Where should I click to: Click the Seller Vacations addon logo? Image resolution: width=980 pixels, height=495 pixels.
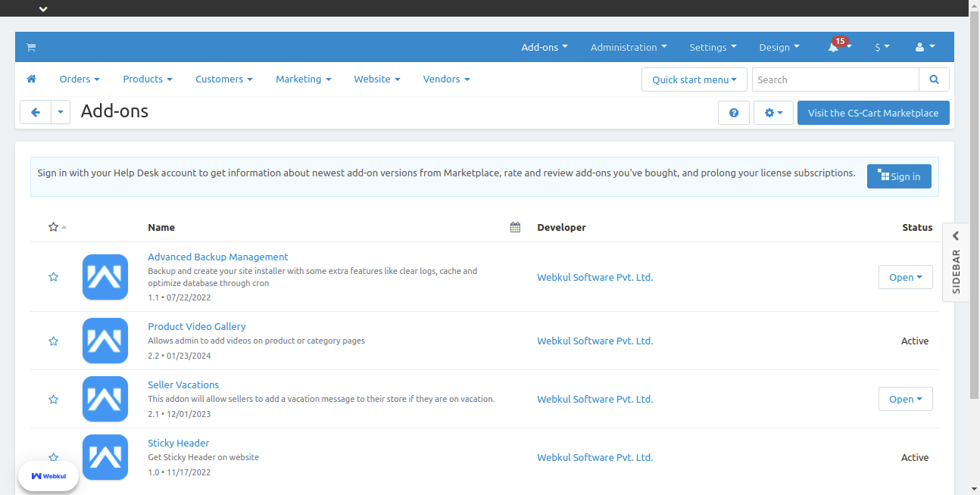click(x=105, y=399)
